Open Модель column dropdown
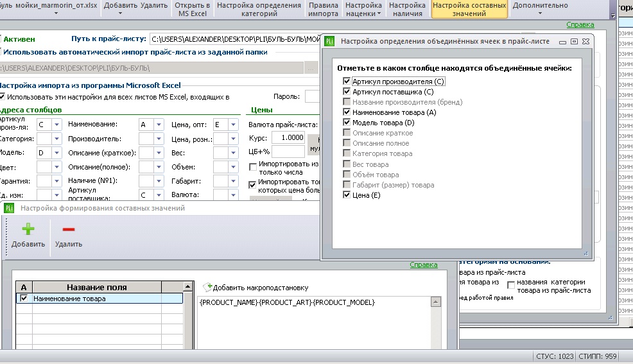The width and height of the screenshot is (633, 364). pos(56,153)
